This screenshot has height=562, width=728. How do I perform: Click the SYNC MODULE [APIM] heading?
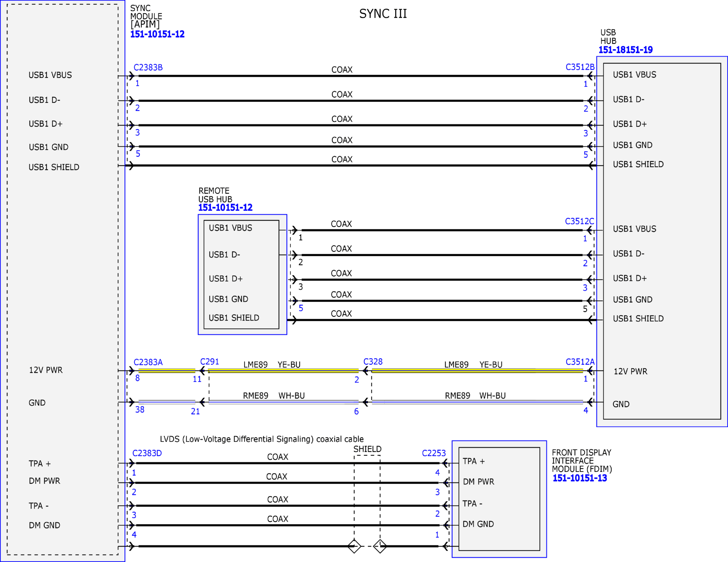coord(146,16)
